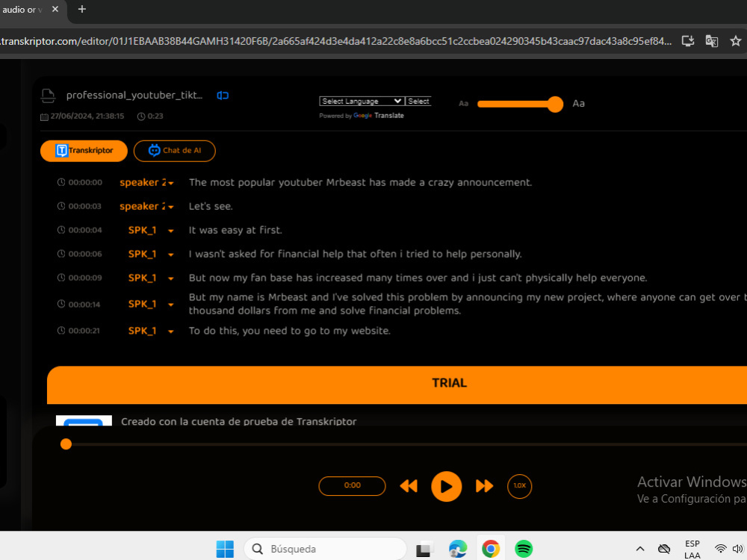Screen dimensions: 747x560
Task: Click the clock icon at timestamp 00:00:21
Action: [61, 330]
